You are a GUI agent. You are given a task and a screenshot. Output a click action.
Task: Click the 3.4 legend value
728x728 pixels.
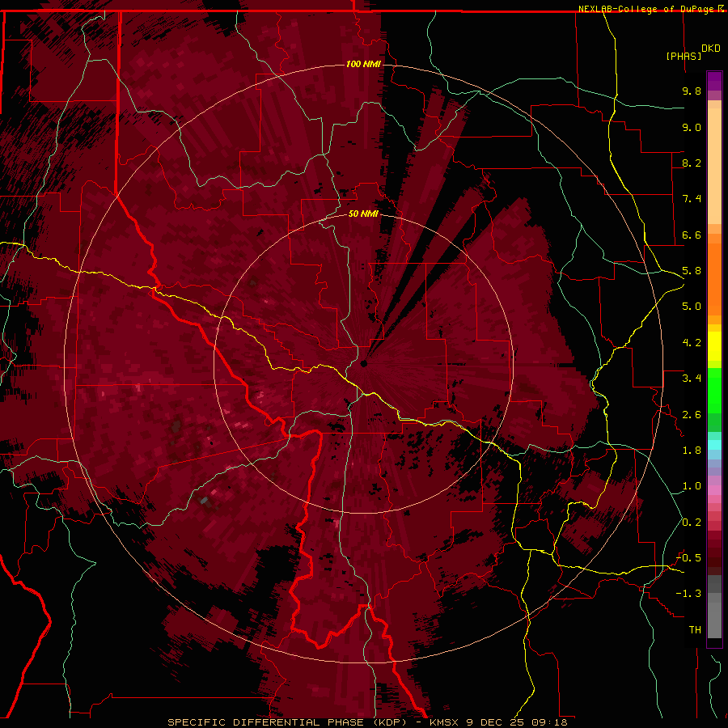pyautogui.click(x=692, y=379)
